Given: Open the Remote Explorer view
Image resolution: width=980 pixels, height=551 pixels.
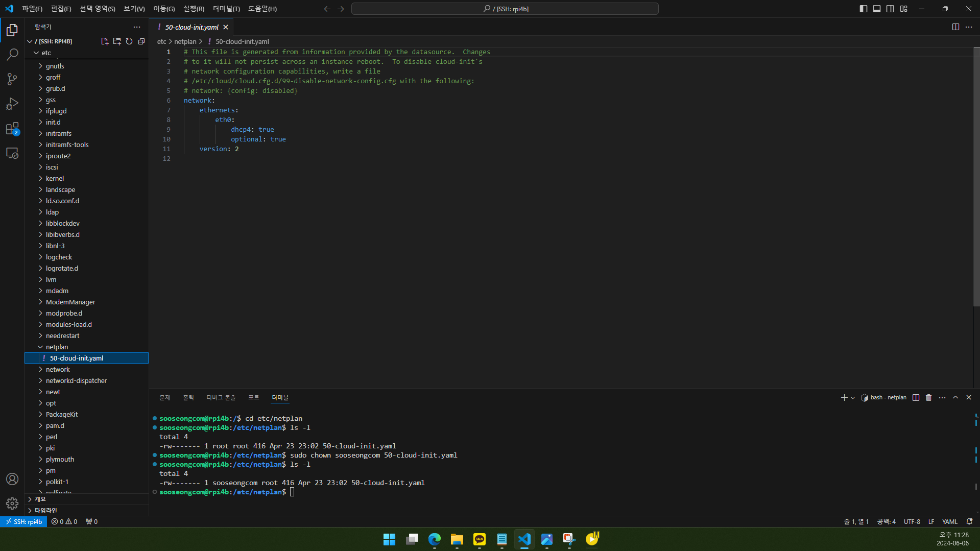Looking at the screenshot, I should point(12,153).
